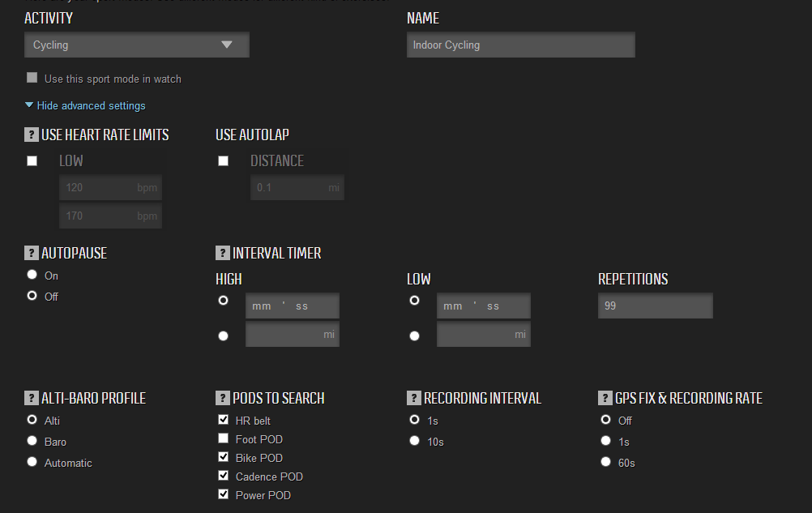Enable Use this sport mode in watch
The image size is (812, 513).
(32, 78)
